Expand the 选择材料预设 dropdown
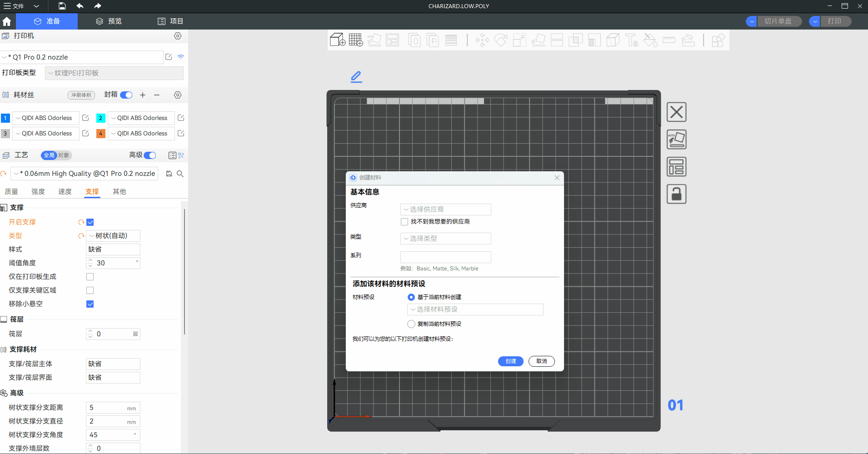This screenshot has height=454, width=868. click(475, 309)
